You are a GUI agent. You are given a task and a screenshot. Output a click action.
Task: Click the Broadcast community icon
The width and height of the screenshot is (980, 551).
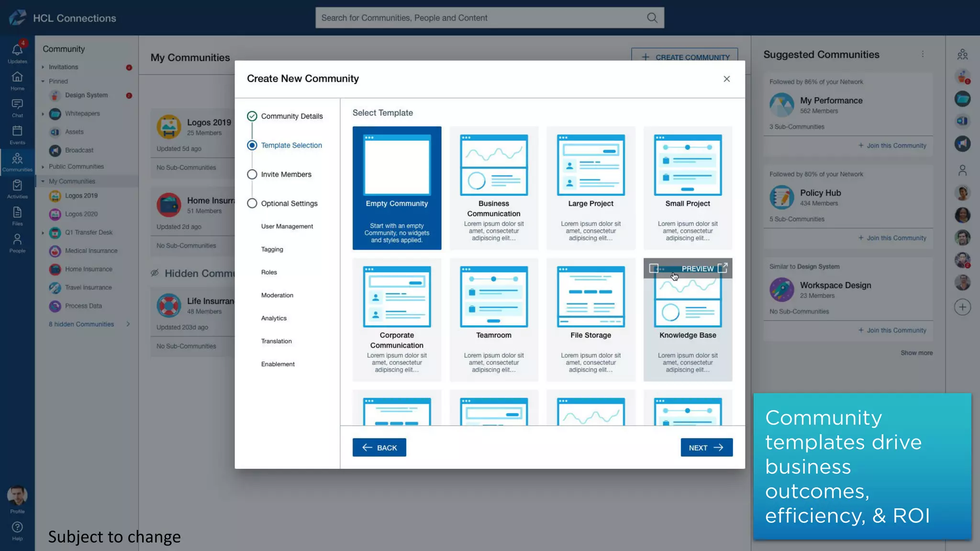click(x=55, y=150)
